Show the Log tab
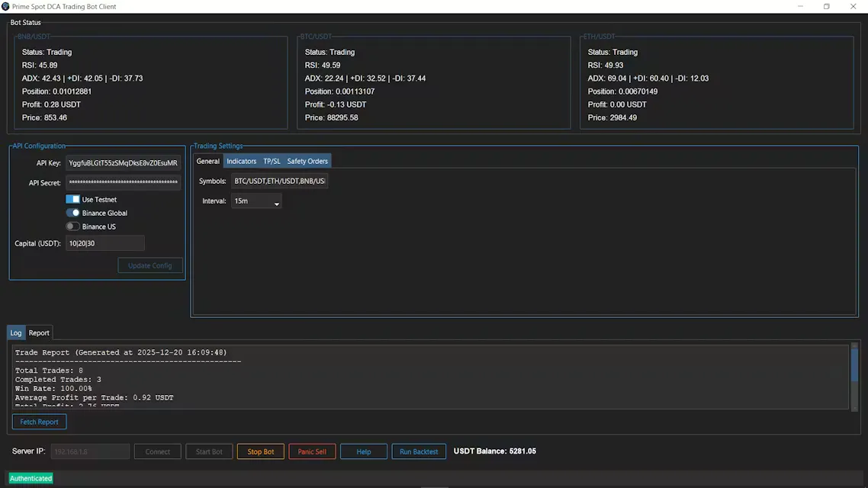The height and width of the screenshot is (488, 868). click(16, 333)
